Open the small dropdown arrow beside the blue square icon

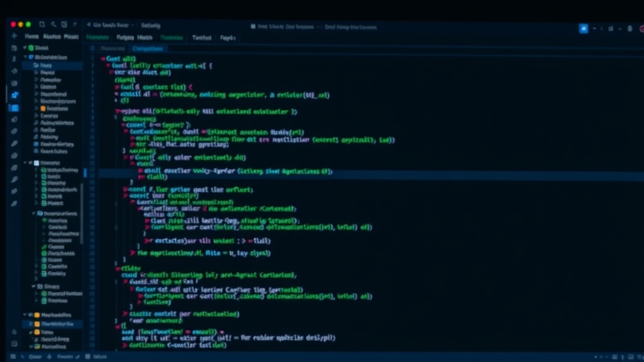click(594, 29)
